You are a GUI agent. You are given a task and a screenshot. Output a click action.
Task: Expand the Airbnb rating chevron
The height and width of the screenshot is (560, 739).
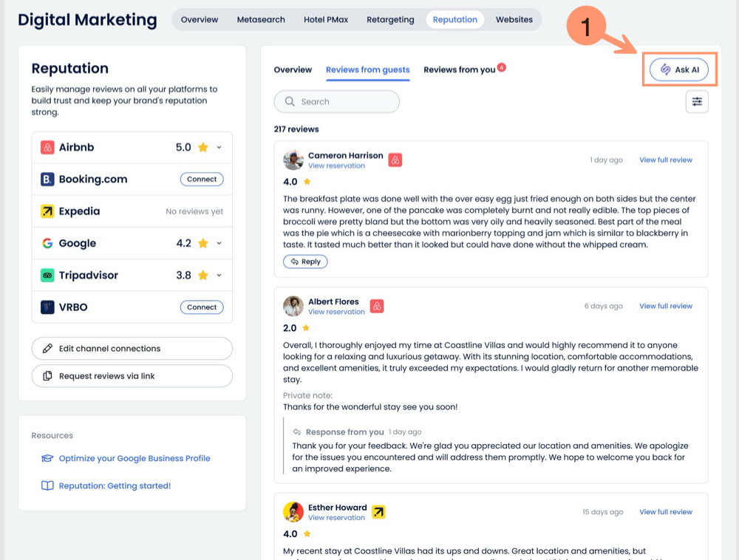click(219, 148)
